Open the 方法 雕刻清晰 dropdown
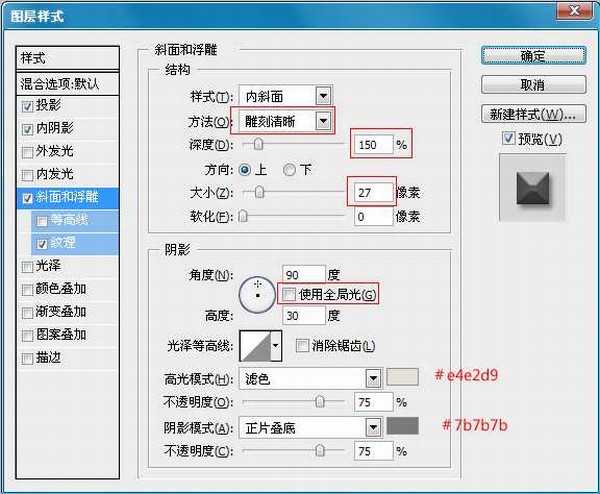This screenshot has width=600, height=494. click(322, 121)
